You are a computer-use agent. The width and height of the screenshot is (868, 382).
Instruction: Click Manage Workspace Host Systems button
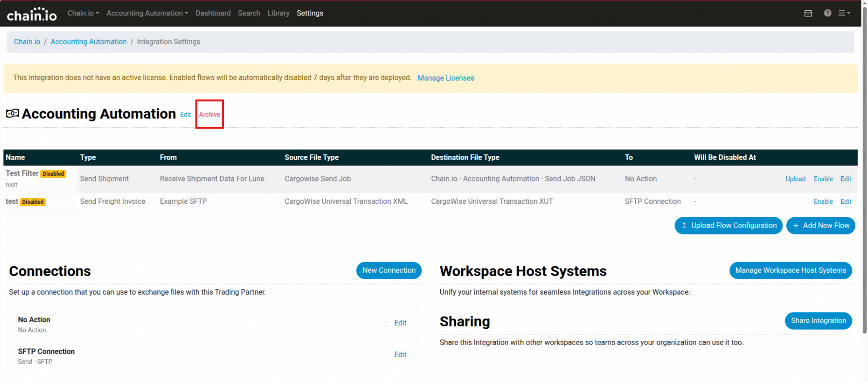(791, 270)
